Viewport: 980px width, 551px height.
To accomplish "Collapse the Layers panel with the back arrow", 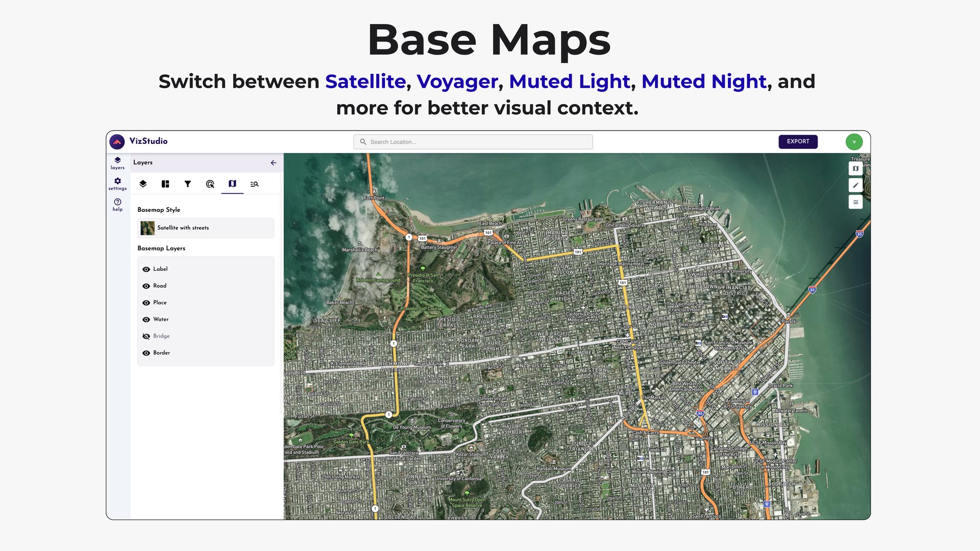I will tap(273, 163).
